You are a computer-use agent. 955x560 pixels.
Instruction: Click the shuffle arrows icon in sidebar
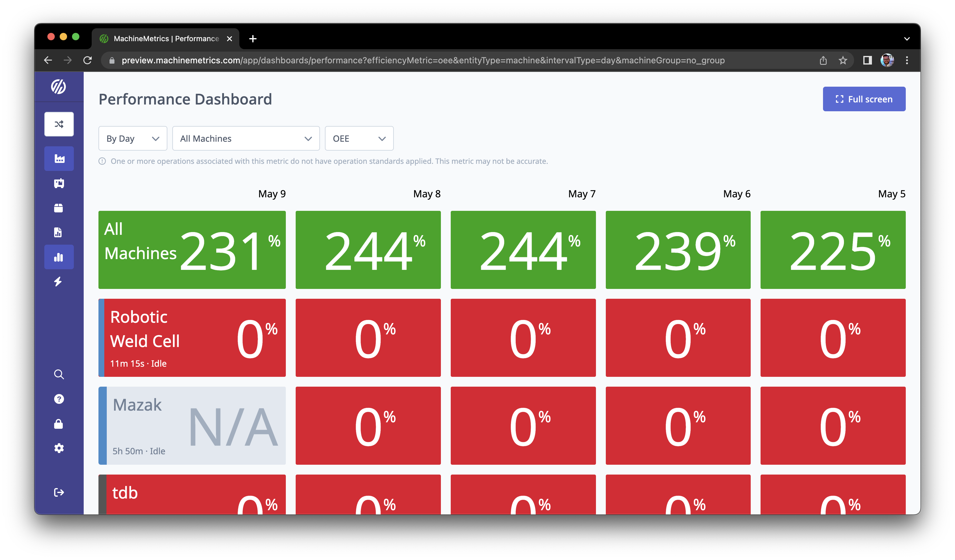point(59,124)
